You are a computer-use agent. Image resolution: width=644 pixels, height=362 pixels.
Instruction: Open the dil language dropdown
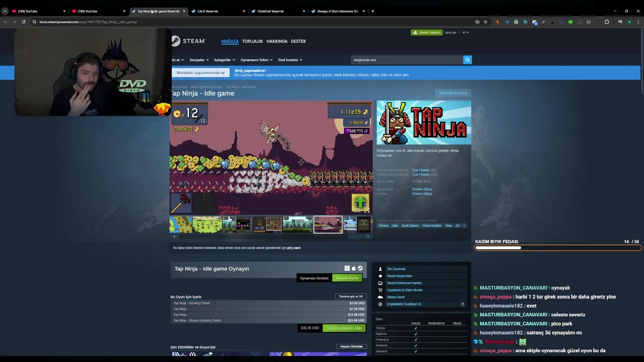point(465,33)
